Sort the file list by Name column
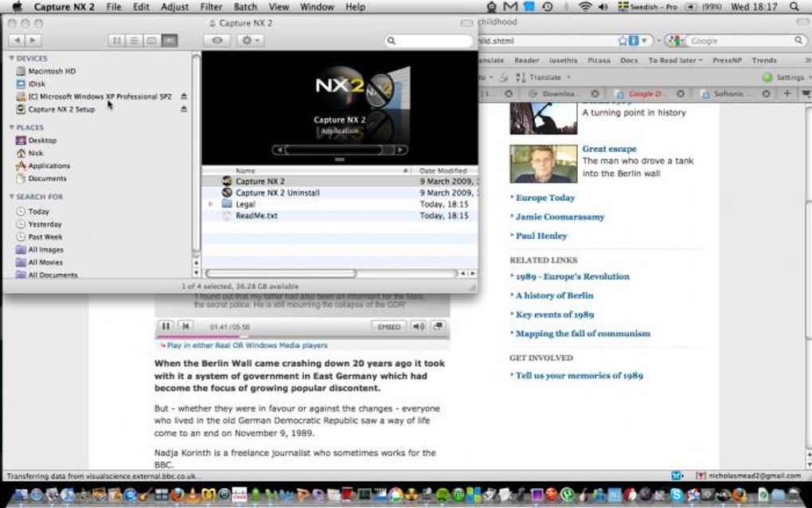The image size is (812, 508). click(306, 170)
